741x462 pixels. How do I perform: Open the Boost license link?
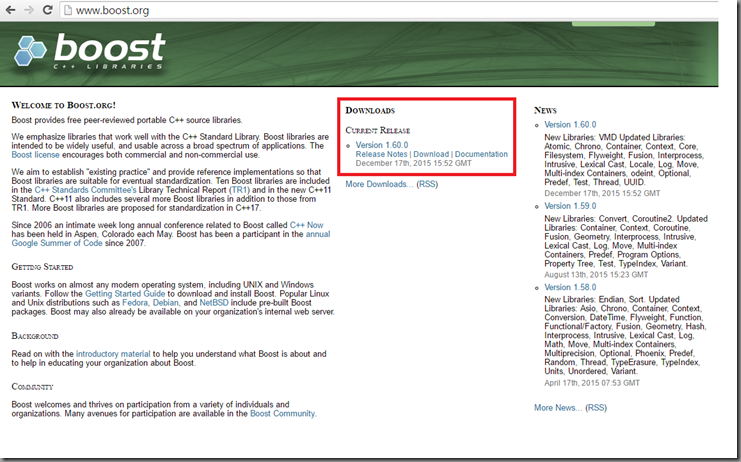pyautogui.click(x=35, y=155)
